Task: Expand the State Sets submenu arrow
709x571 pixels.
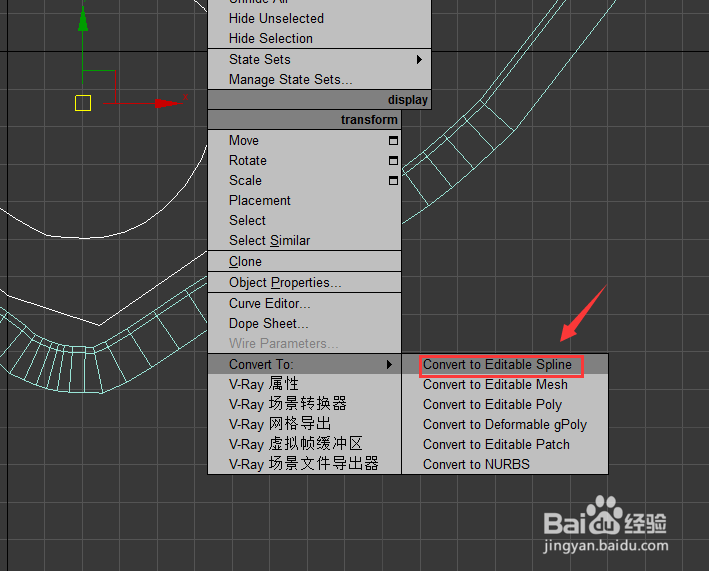Action: pyautogui.click(x=419, y=59)
